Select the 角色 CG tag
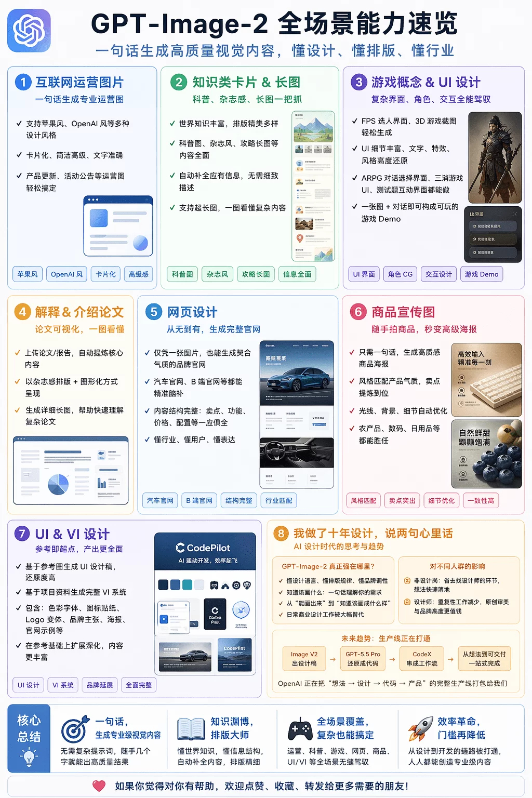This screenshot has height=798, width=532. [x=401, y=274]
